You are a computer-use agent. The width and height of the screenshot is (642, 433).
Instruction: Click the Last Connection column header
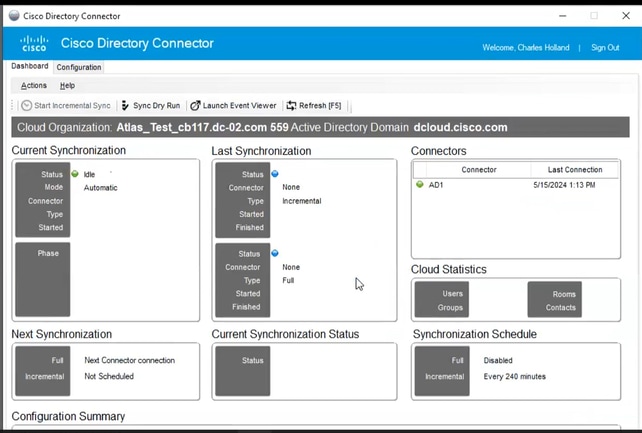tap(575, 169)
